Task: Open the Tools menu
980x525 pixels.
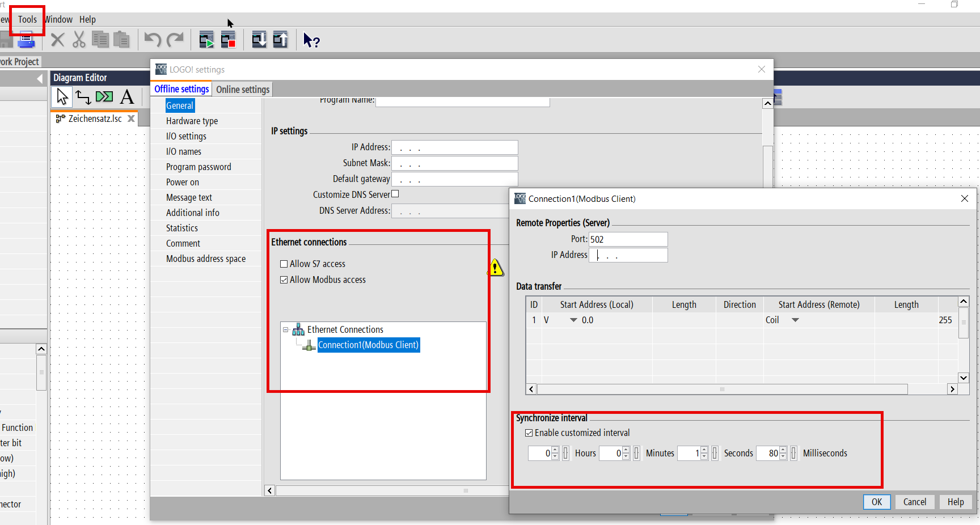Action: click(x=27, y=19)
